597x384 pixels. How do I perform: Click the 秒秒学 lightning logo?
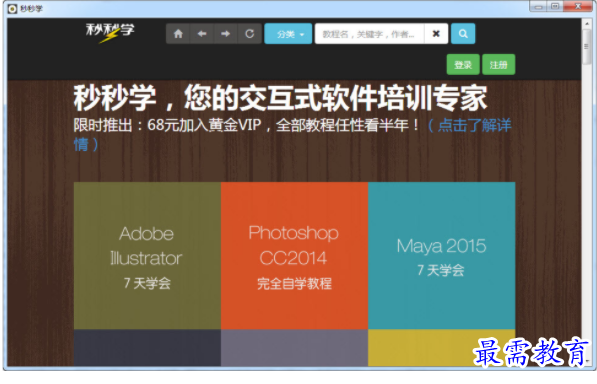110,33
